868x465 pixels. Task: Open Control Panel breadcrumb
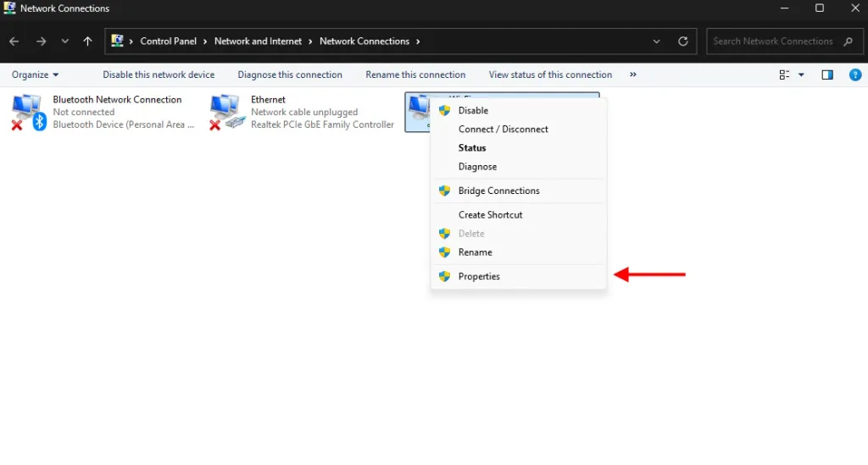click(x=169, y=42)
